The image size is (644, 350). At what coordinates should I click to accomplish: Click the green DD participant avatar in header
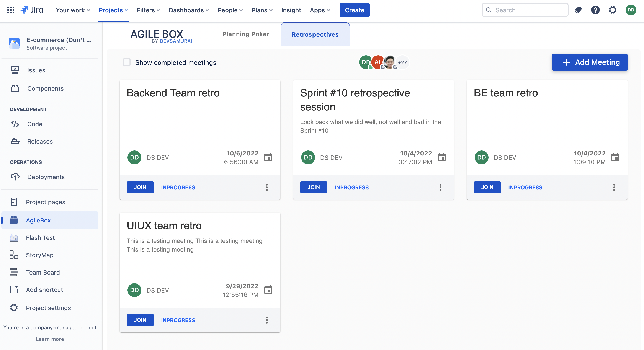click(x=366, y=62)
